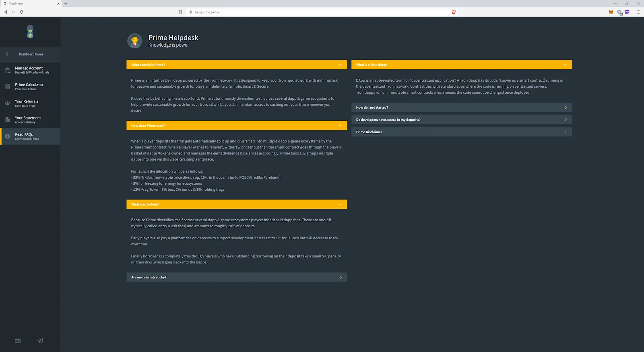Open the browser hamburger menu
Screen dimensions: 644x352
(x=638, y=12)
